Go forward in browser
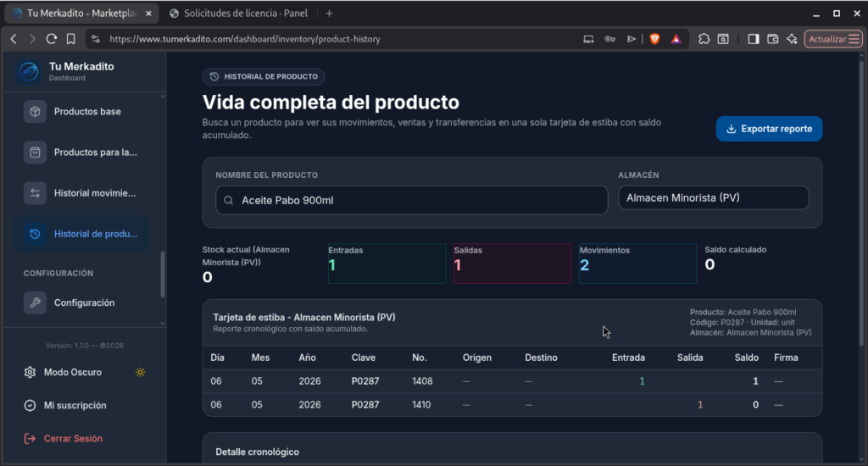The image size is (868, 466). [x=32, y=39]
